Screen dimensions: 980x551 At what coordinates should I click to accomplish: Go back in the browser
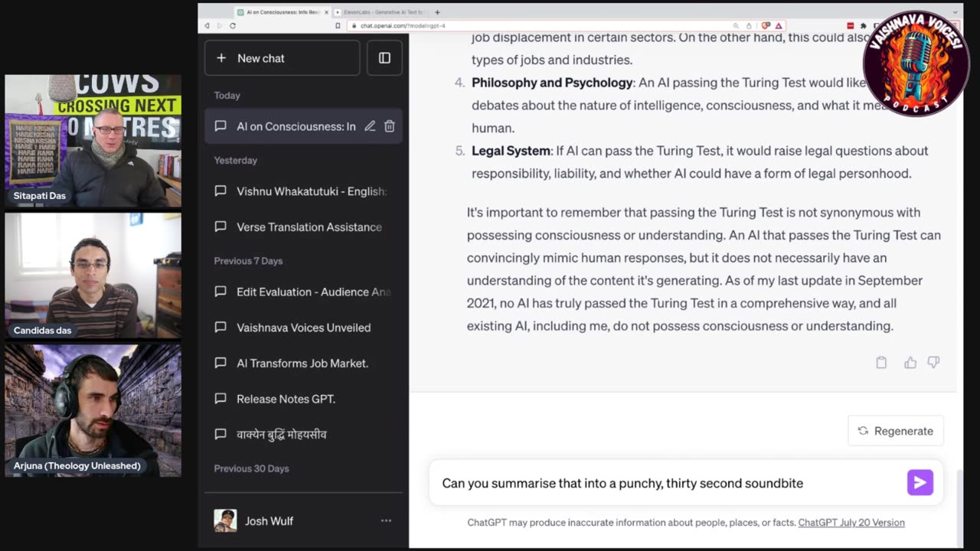point(207,25)
